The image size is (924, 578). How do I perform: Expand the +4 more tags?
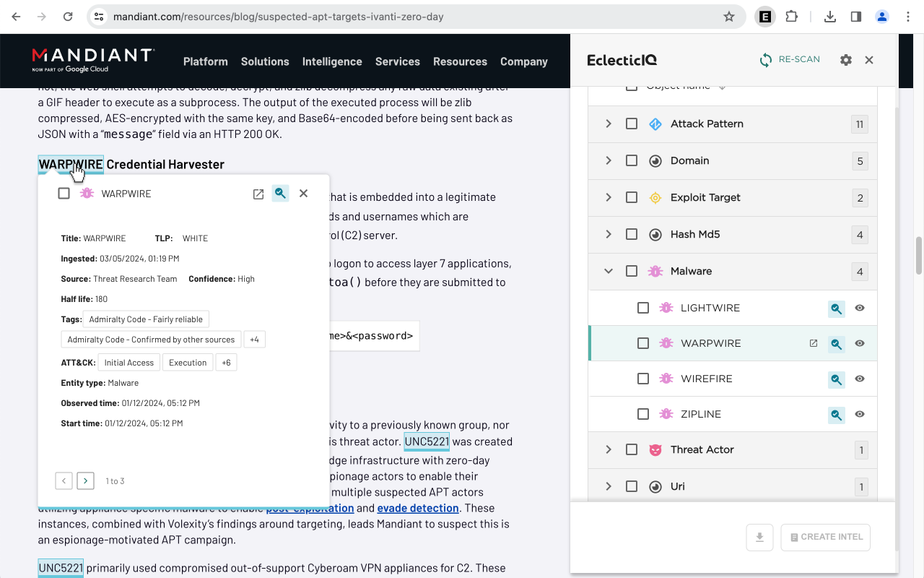[254, 340]
